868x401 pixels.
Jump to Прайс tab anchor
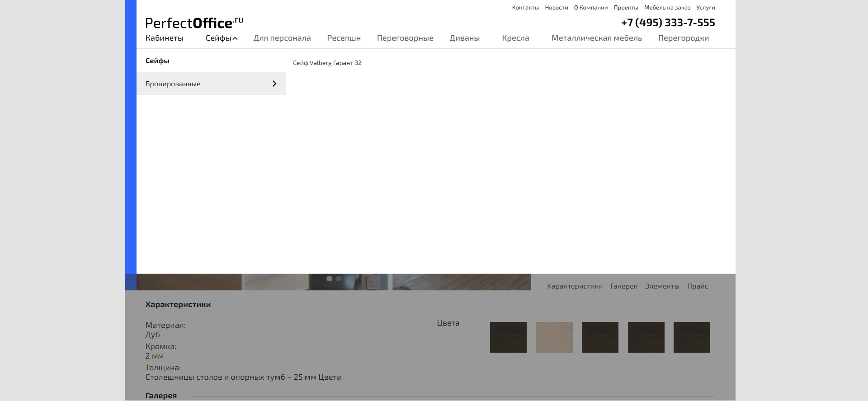coord(698,286)
